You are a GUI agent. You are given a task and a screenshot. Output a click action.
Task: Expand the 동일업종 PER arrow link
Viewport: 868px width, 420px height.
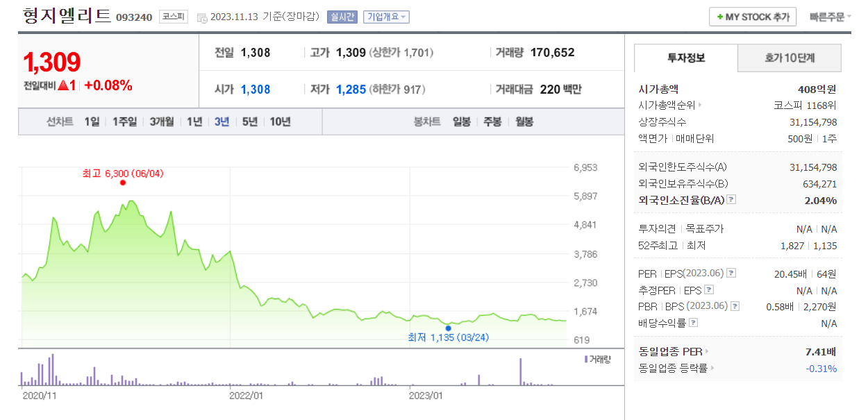click(707, 352)
